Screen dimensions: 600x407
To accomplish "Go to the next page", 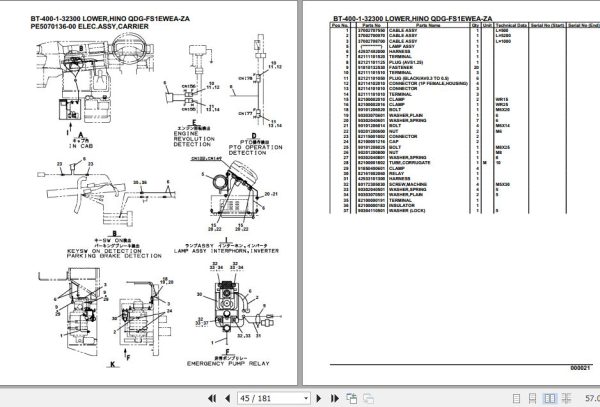I will 318,398.
